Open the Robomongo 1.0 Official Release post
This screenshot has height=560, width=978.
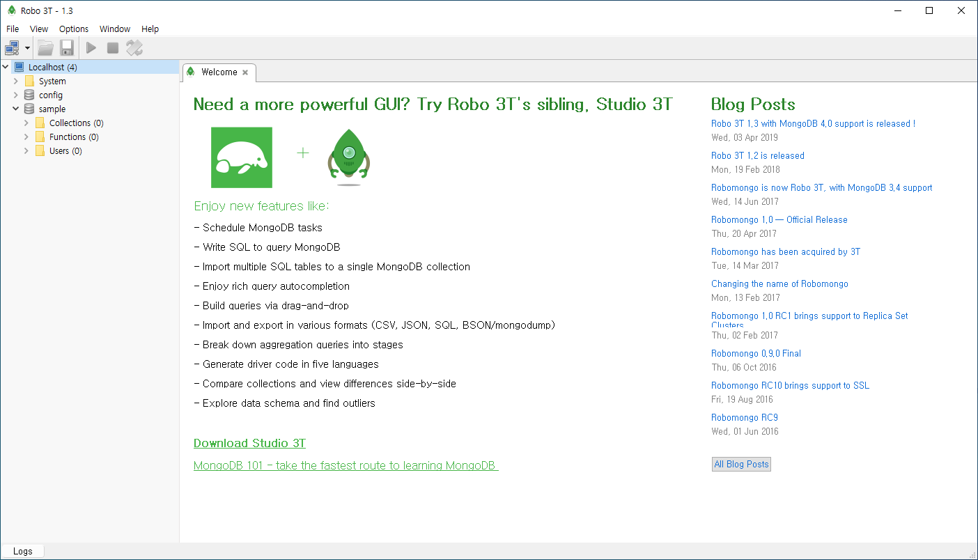[779, 219]
